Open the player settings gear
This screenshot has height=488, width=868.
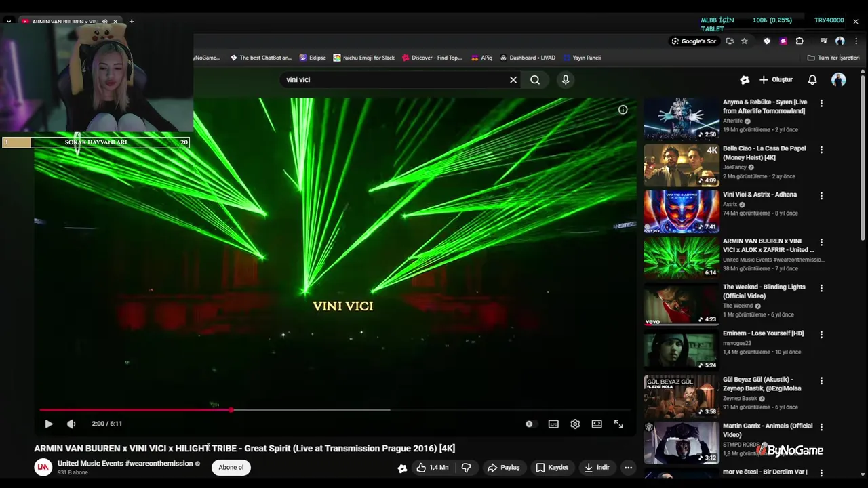(x=575, y=424)
